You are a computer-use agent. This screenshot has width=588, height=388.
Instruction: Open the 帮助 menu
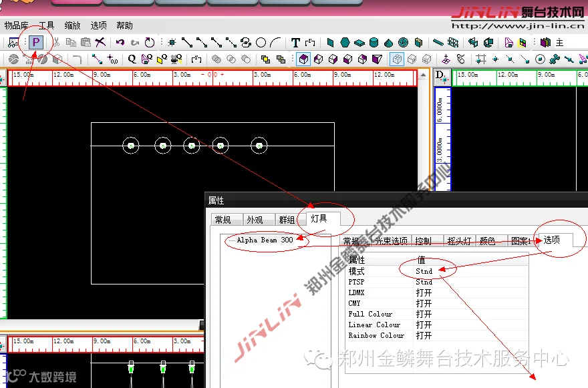[124, 25]
